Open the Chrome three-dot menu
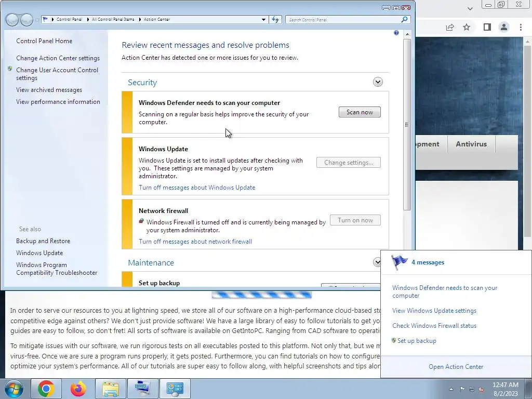532x399 pixels. point(521,27)
